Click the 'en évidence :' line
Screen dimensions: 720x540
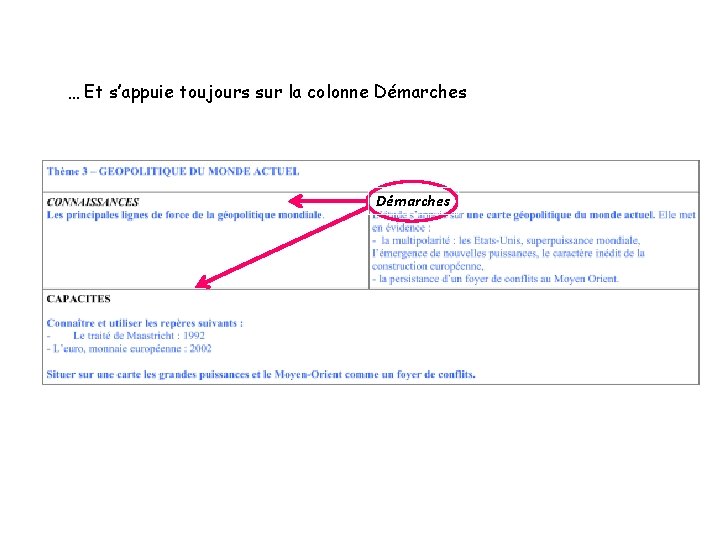(x=401, y=228)
